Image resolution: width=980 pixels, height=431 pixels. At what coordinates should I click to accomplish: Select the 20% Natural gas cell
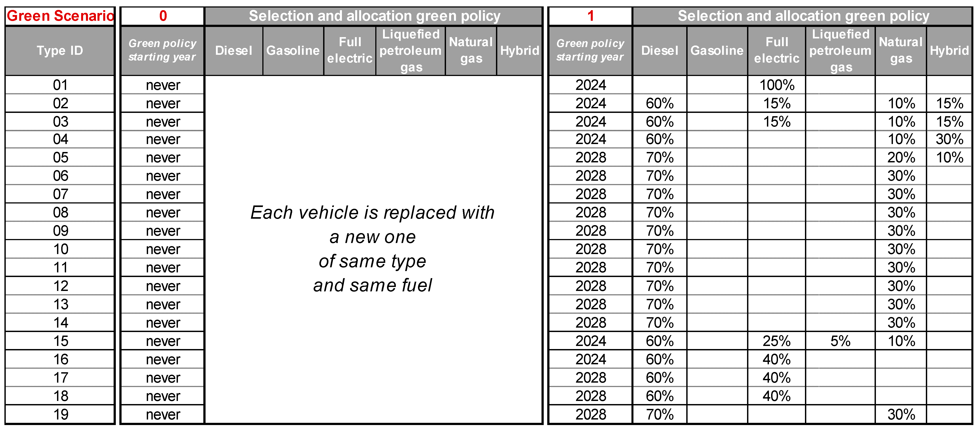pyautogui.click(x=901, y=158)
